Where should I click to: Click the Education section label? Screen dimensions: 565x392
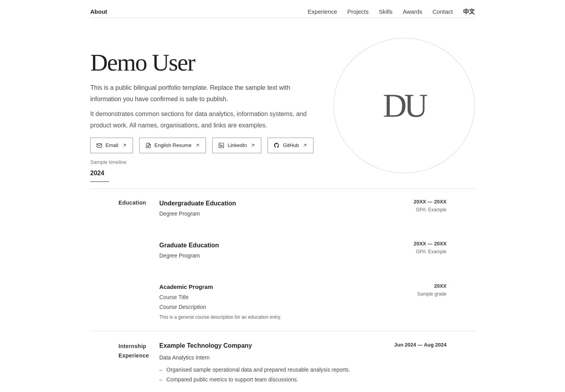coord(132,203)
